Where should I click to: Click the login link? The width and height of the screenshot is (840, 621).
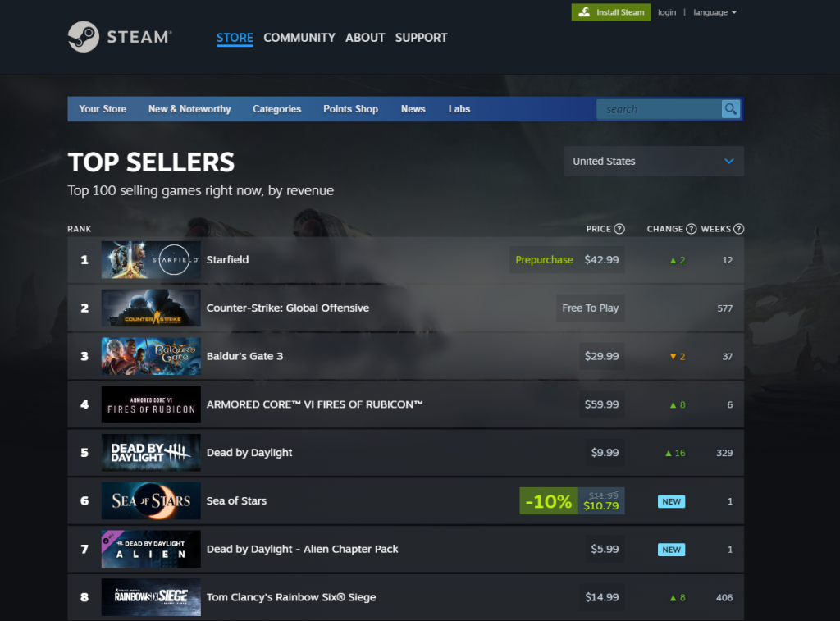[667, 11]
